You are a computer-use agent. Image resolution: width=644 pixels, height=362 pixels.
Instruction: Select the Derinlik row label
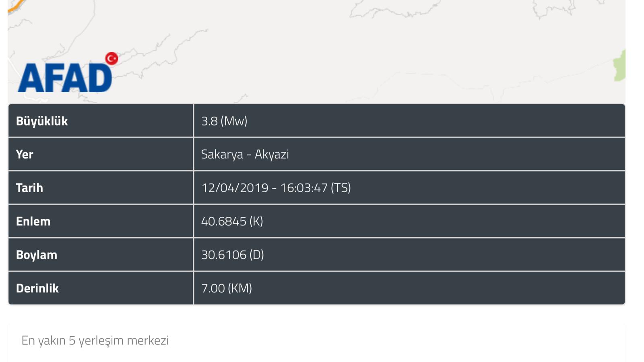[x=37, y=288]
